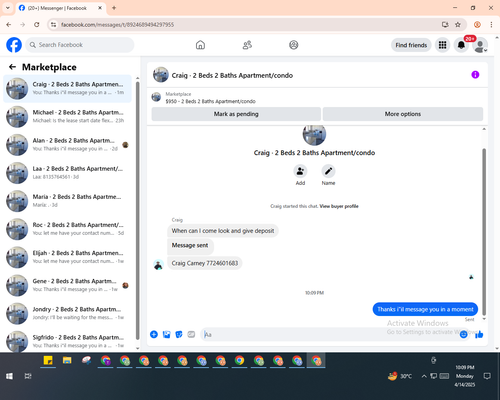Bookmark this page with the star
The height and width of the screenshot is (400, 500).
pyautogui.click(x=458, y=25)
